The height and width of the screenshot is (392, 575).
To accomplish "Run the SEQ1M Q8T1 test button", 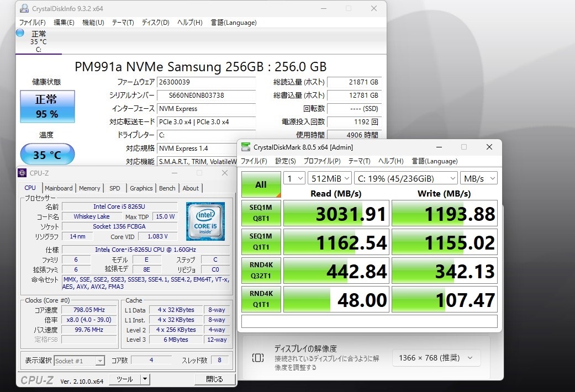I will 261,213.
